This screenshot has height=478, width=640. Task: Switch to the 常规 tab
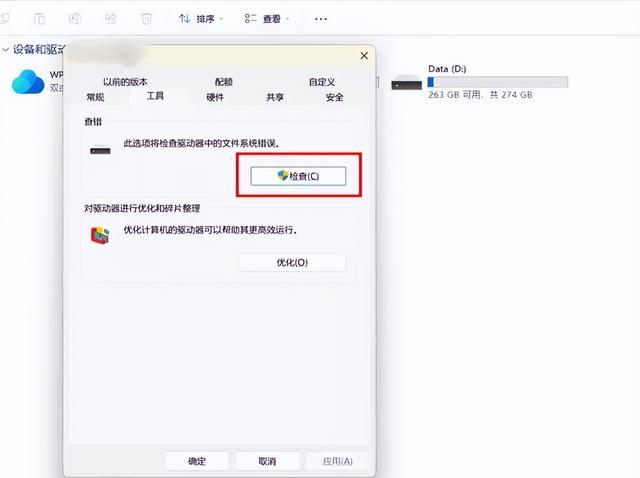[x=95, y=97]
